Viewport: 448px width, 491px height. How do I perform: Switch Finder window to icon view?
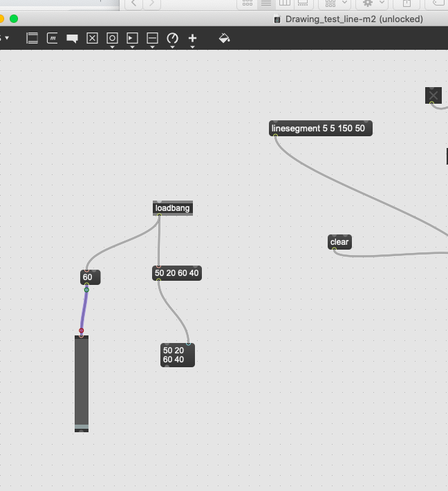coord(248,3)
